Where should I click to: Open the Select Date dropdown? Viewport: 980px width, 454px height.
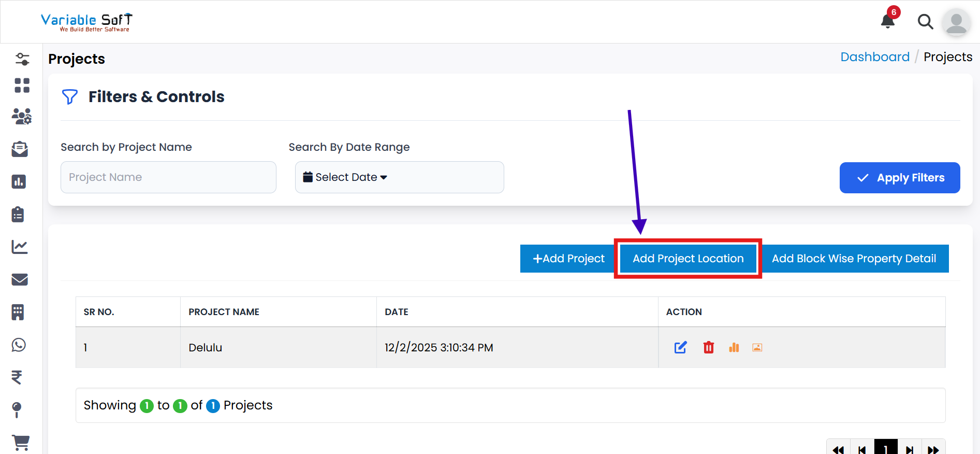coord(399,177)
